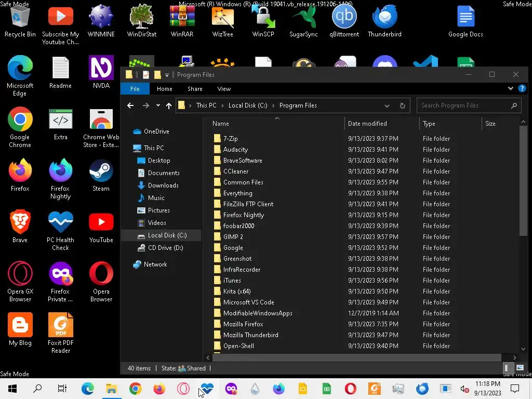This screenshot has width=532, height=399.
Task: Open the Steam desktop shortcut
Action: (101, 175)
